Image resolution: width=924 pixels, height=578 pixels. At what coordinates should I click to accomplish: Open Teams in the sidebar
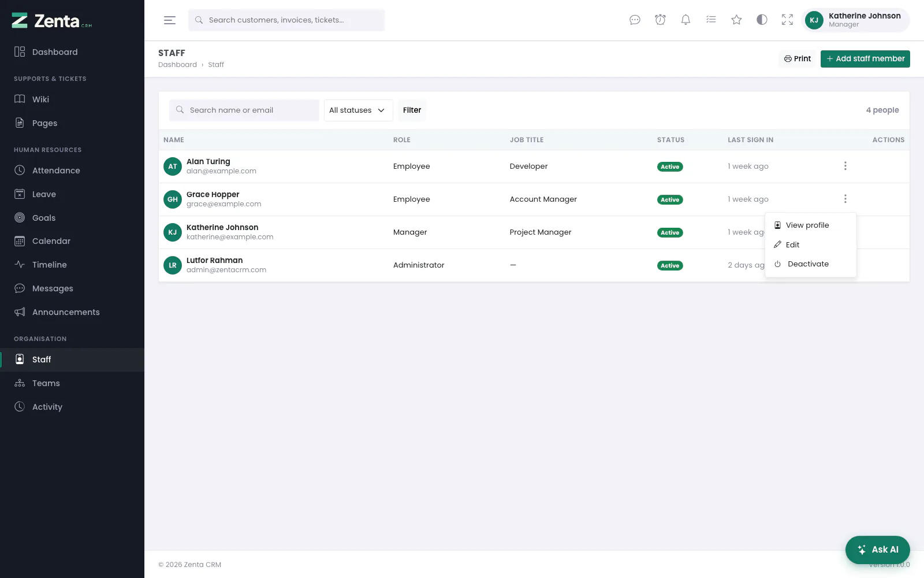(x=72, y=383)
